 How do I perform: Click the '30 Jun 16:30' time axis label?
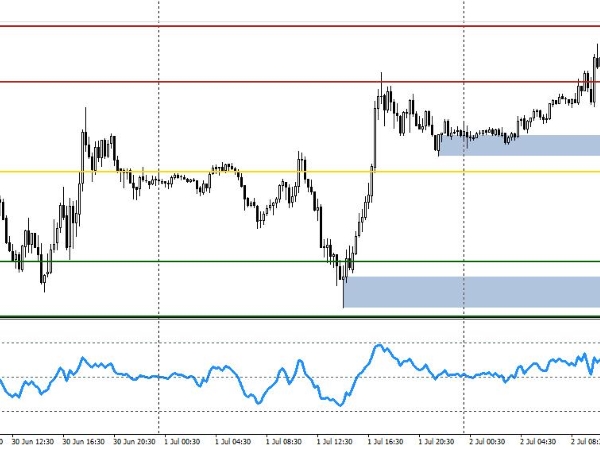coord(82,440)
